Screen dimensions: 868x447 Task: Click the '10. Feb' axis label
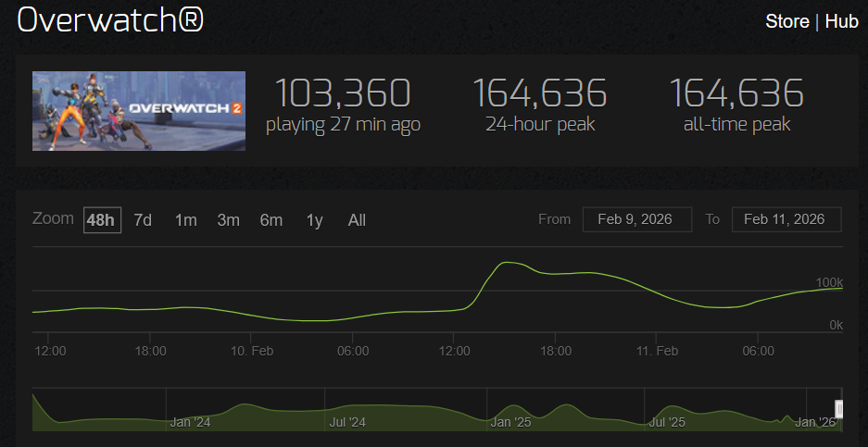[x=252, y=352]
